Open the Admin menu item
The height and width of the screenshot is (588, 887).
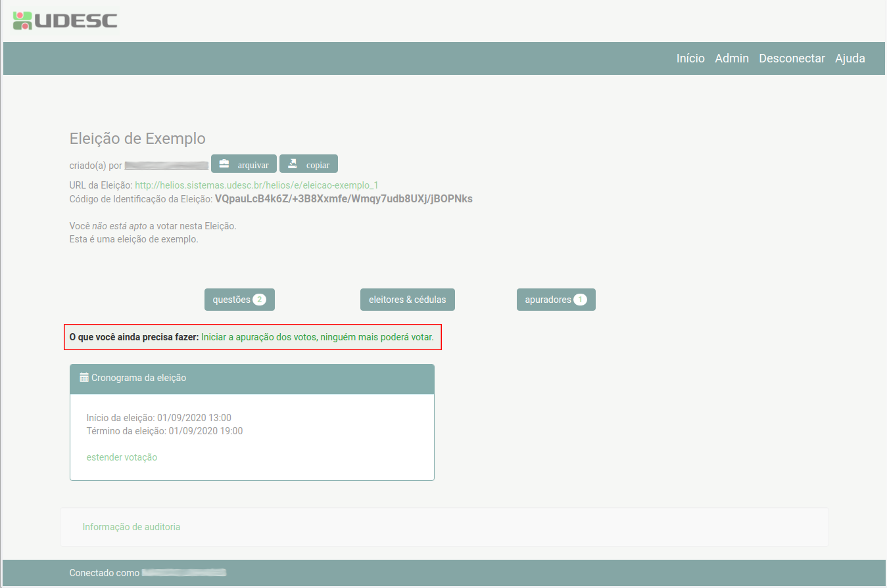(731, 58)
